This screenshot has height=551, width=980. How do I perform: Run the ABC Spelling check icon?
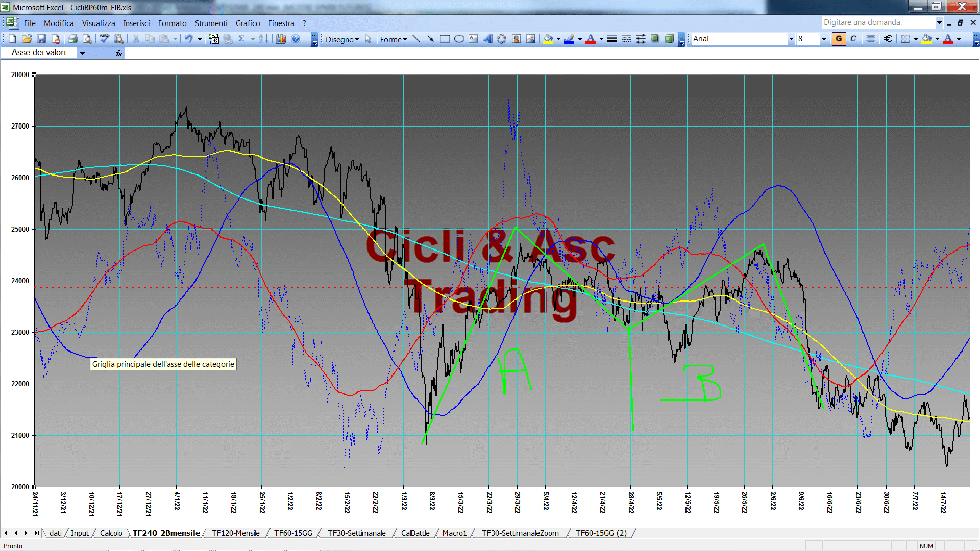pos(104,39)
